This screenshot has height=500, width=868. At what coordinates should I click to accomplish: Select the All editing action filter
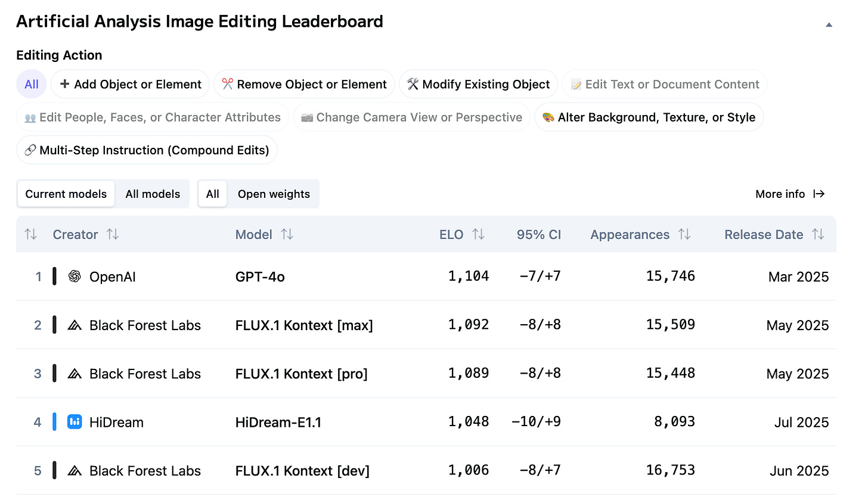[31, 84]
